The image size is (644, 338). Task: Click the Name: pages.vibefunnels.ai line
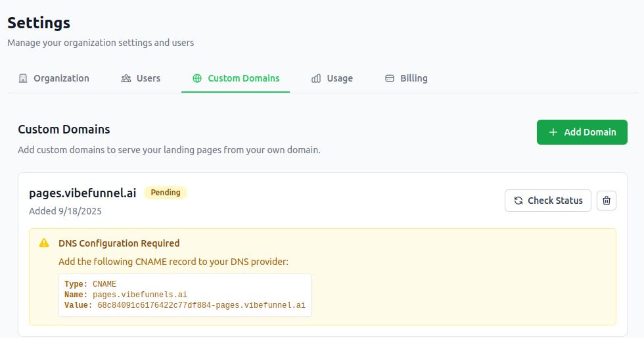pos(126,295)
